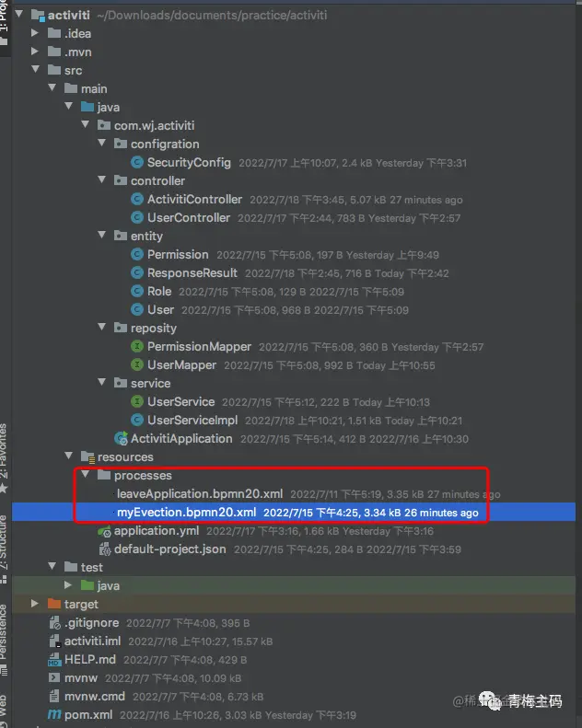Image resolution: width=582 pixels, height=728 pixels.
Task: Click the mvnw script file icon
Action: pyautogui.click(x=54, y=678)
